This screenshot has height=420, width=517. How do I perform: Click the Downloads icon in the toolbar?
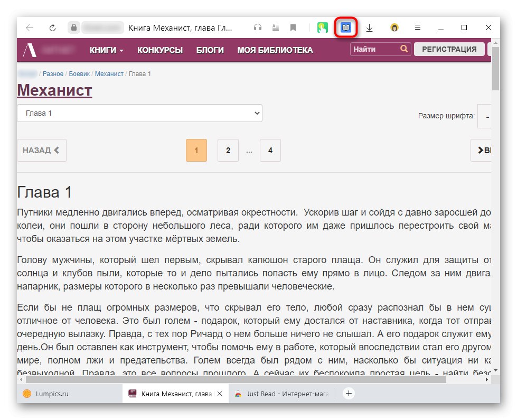click(370, 27)
